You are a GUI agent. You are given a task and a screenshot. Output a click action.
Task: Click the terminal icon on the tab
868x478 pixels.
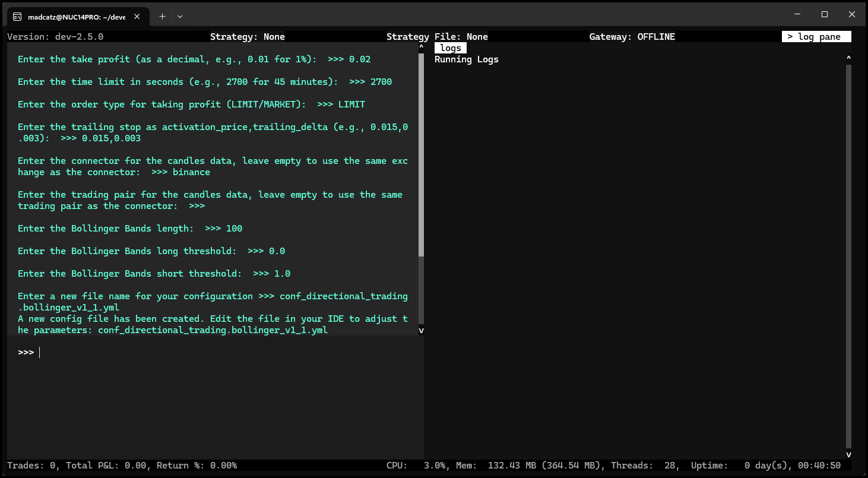[x=18, y=17]
